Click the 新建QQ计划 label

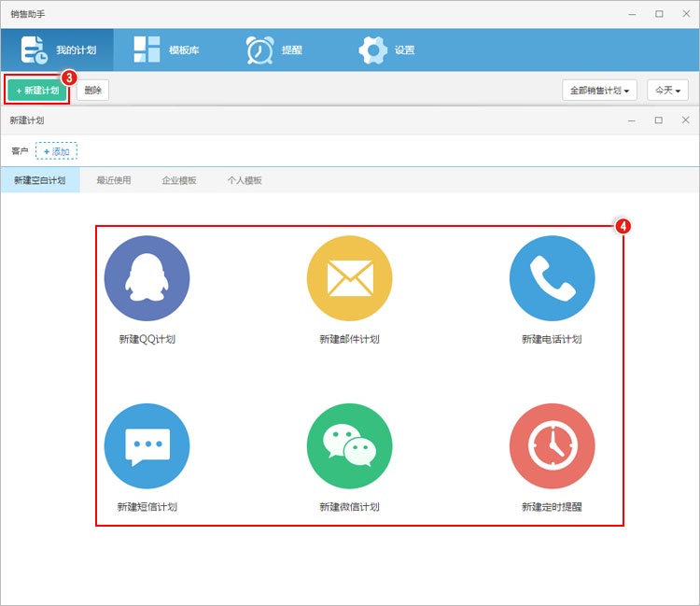pyautogui.click(x=147, y=339)
